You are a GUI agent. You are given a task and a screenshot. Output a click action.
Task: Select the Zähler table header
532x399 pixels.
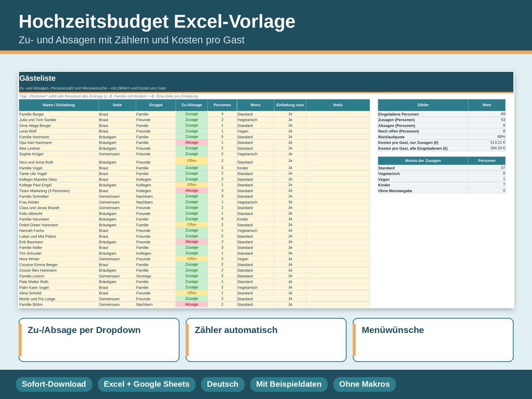(423, 105)
